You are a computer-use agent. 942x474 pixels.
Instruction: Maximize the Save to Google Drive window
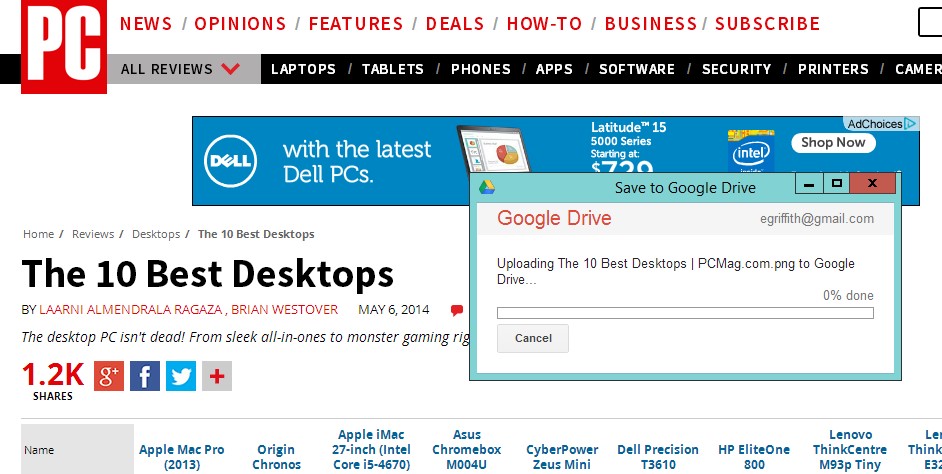coord(836,184)
